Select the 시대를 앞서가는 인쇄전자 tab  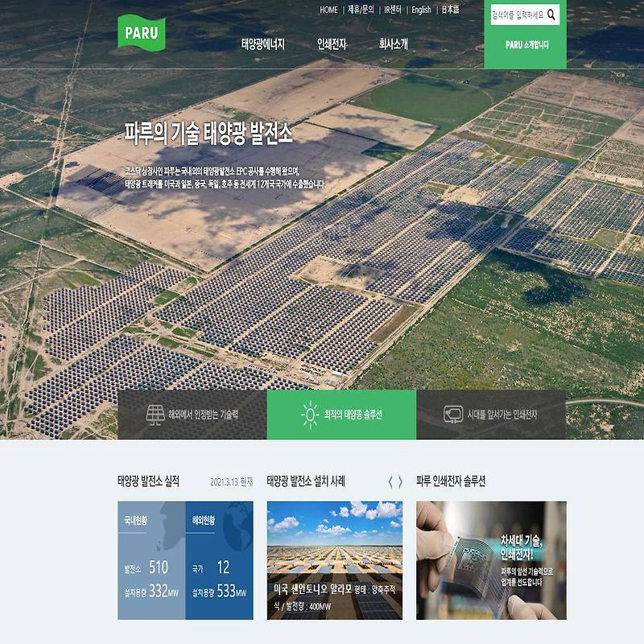(491, 415)
